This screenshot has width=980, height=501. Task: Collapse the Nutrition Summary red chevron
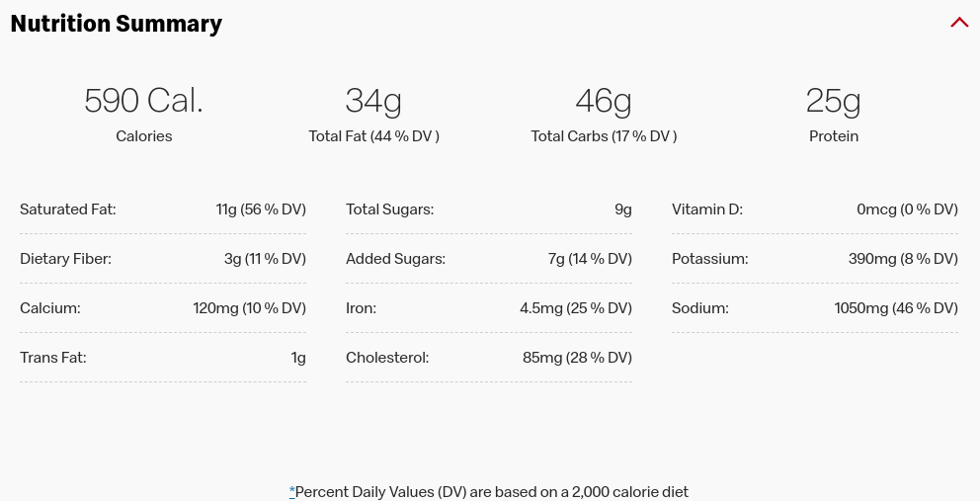point(958,23)
